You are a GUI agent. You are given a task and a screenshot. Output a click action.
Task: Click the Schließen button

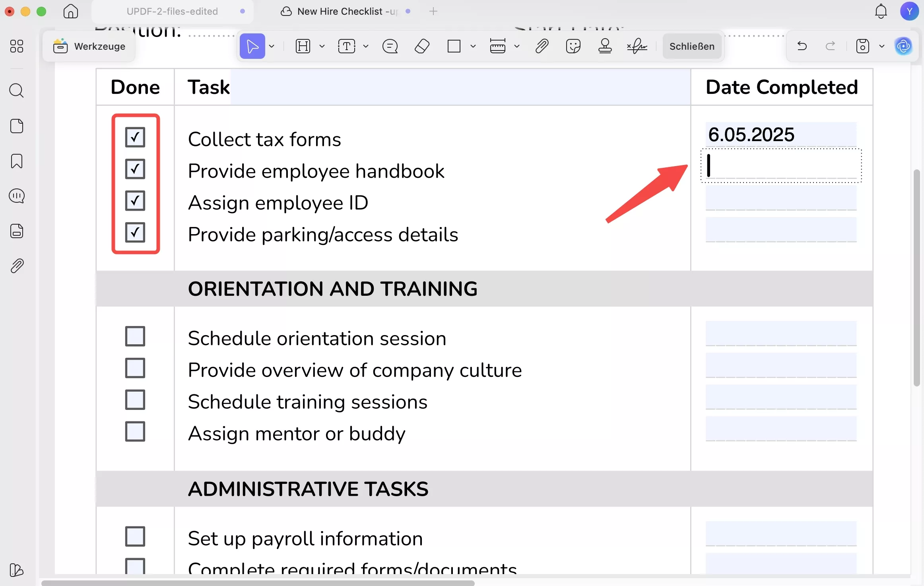click(692, 47)
